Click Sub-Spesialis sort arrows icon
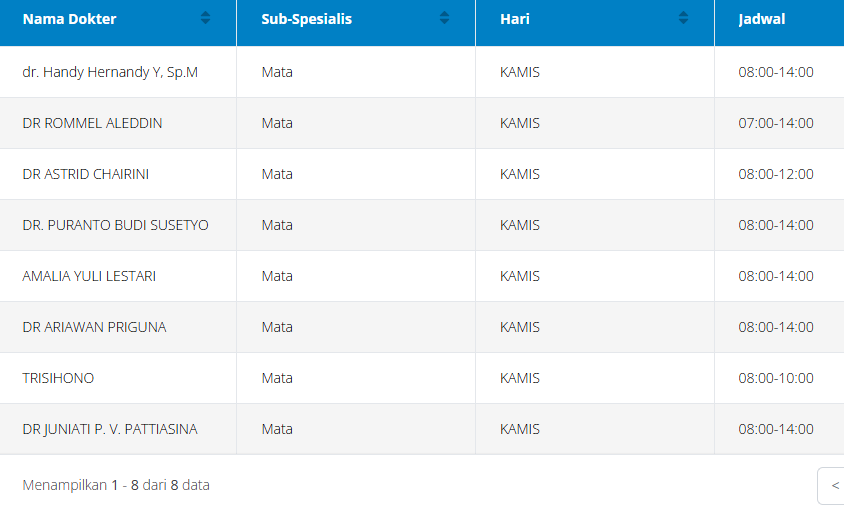The width and height of the screenshot is (844, 514). click(444, 18)
